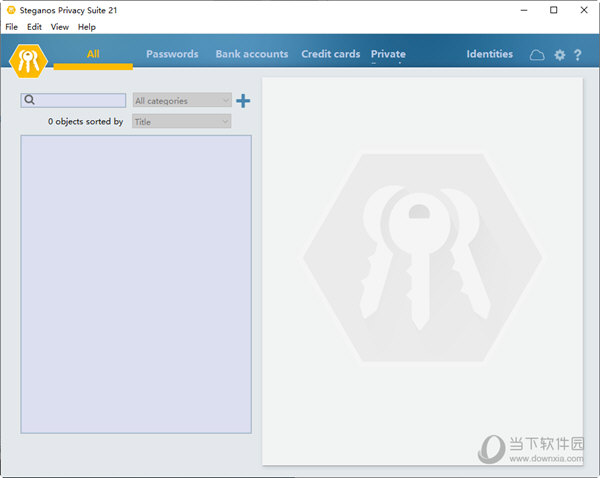600x478 pixels.
Task: Select the Private tab
Action: [388, 54]
